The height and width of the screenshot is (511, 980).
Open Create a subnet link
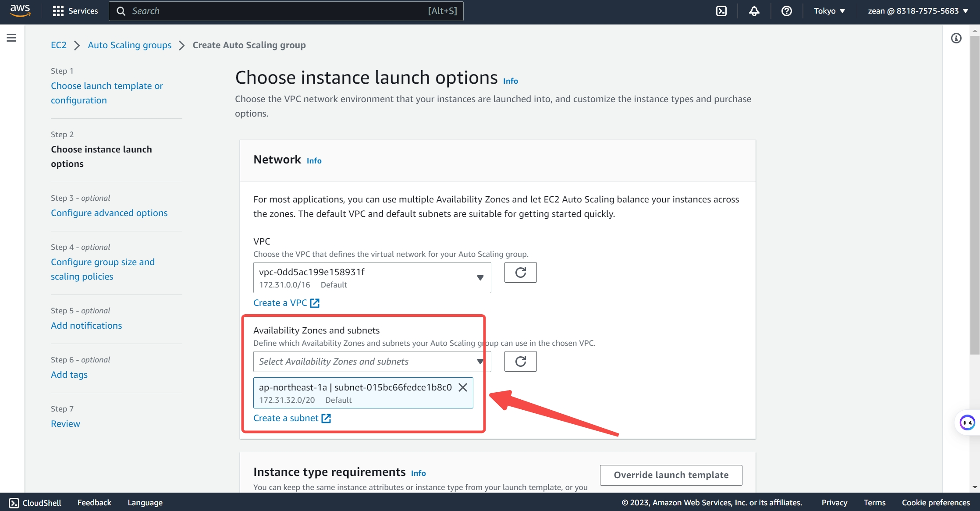click(292, 418)
